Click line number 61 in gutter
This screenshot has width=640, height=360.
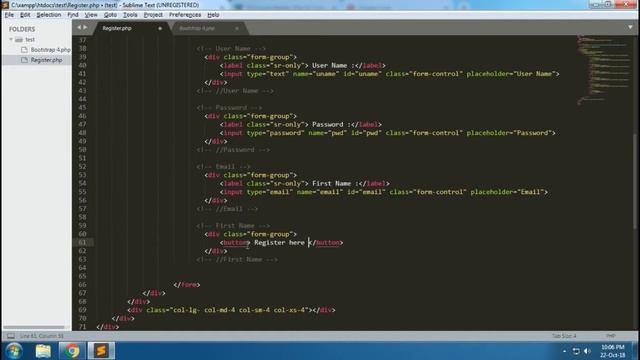pyautogui.click(x=82, y=242)
